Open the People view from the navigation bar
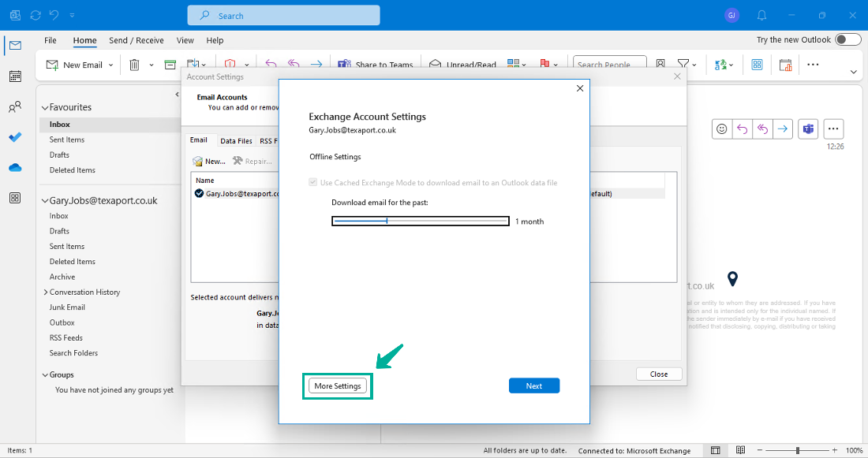868x458 pixels. click(x=15, y=107)
